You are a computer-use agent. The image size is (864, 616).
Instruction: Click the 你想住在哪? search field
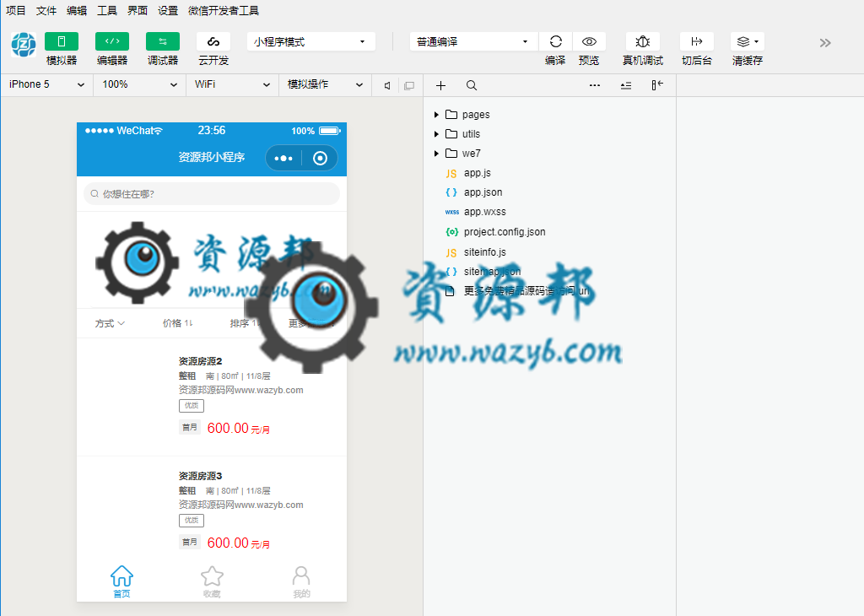coord(212,193)
